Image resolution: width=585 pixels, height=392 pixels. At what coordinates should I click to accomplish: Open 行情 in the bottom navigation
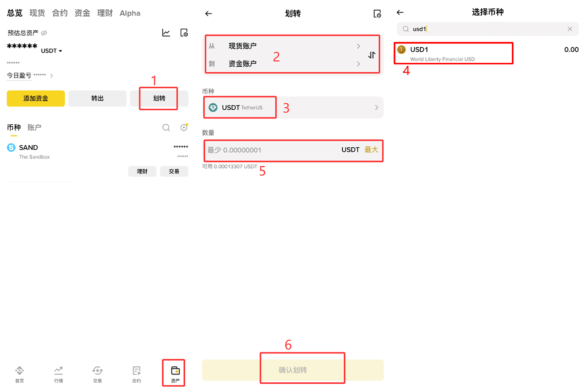[x=58, y=373]
